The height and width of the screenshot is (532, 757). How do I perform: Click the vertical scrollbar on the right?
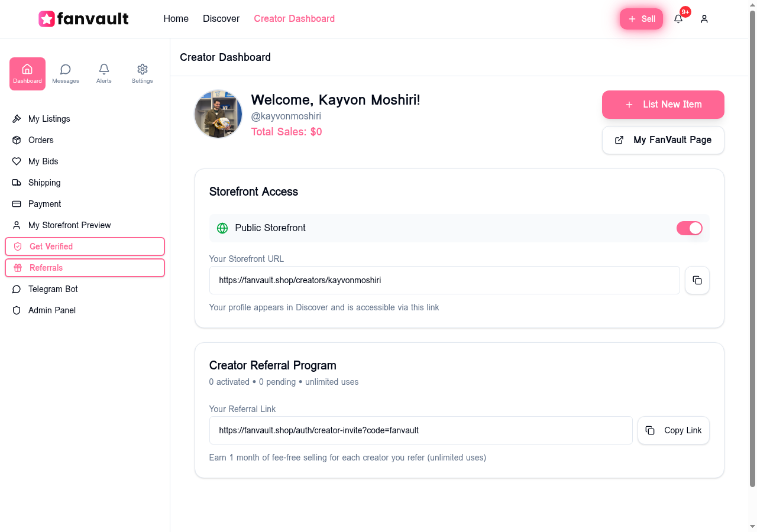click(x=752, y=266)
